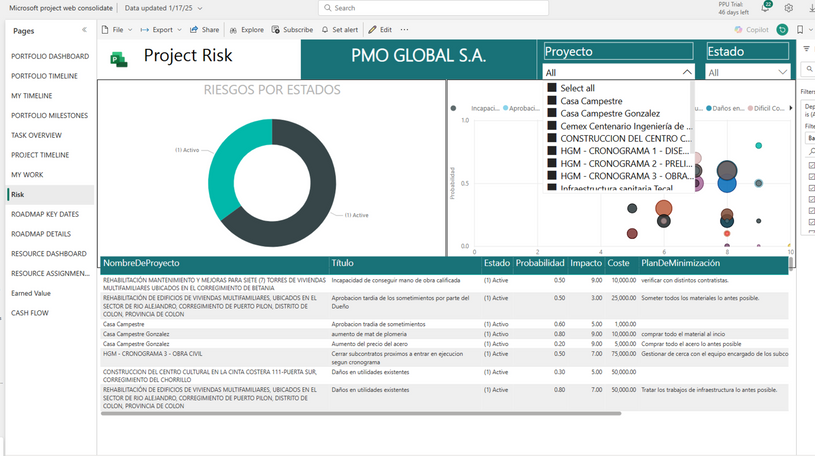Expand the Estado slicer dropdown

[783, 72]
